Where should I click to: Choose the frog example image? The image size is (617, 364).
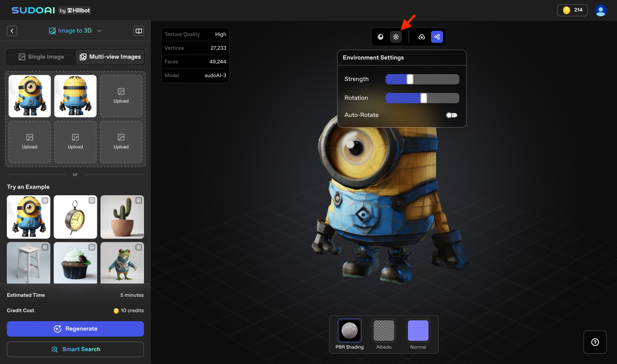click(x=122, y=263)
